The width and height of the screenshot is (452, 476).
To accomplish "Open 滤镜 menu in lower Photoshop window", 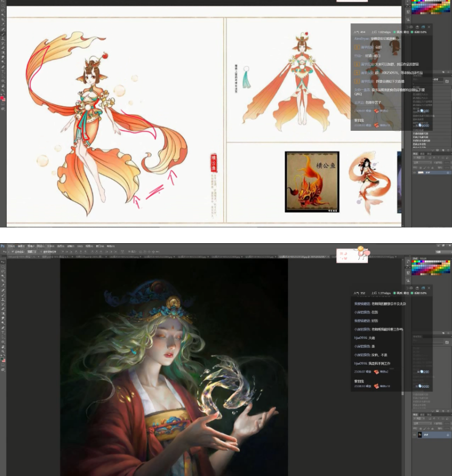I will coord(70,246).
